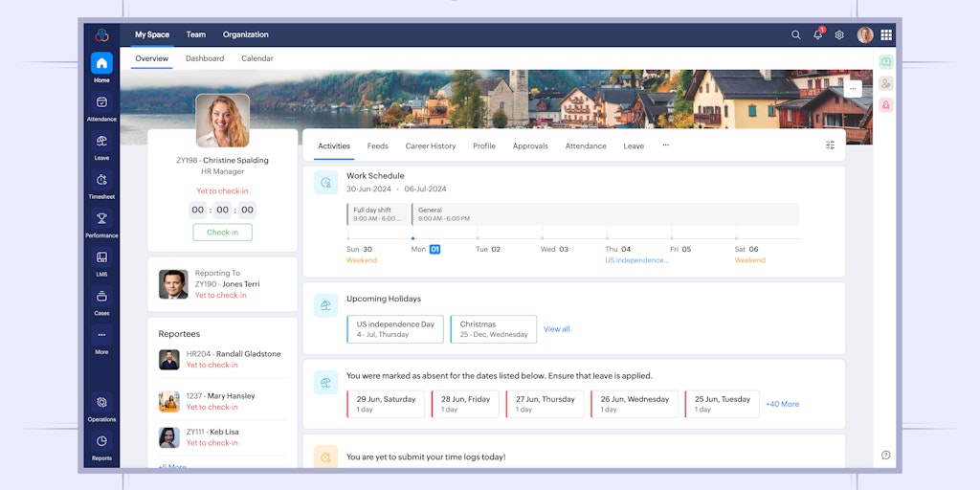Click the pink bell icon on right rail

885,105
